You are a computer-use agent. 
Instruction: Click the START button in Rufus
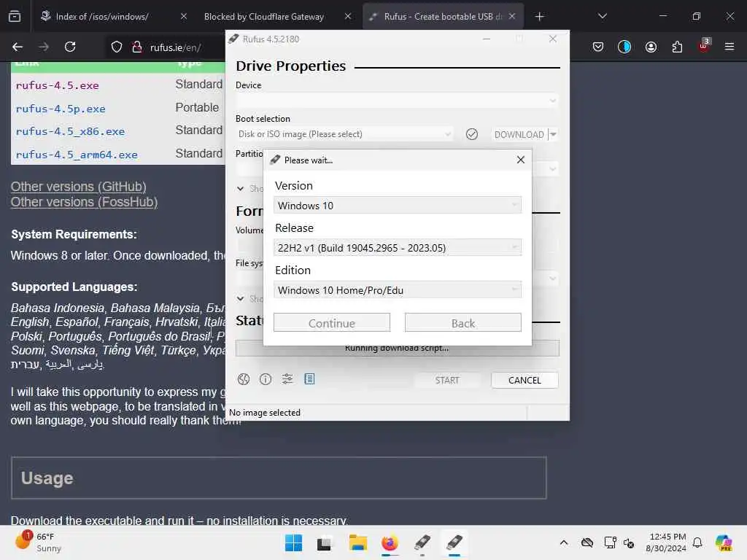click(447, 380)
